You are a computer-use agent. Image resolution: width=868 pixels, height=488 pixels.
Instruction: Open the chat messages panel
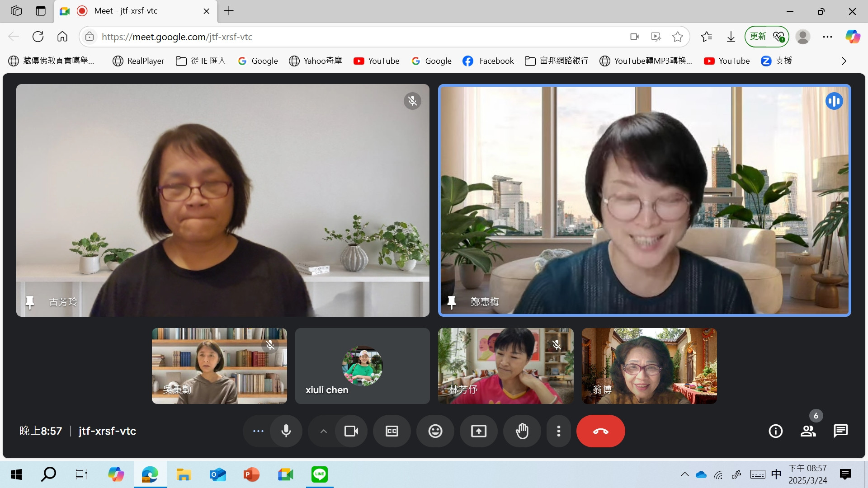point(840,431)
